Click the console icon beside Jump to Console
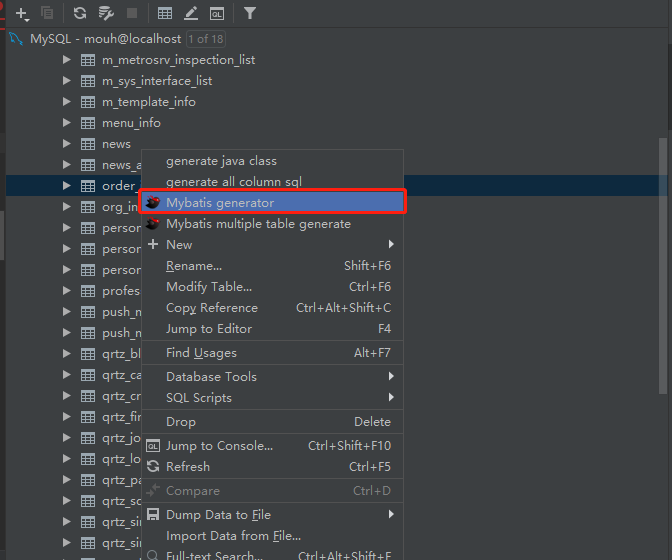 (153, 446)
